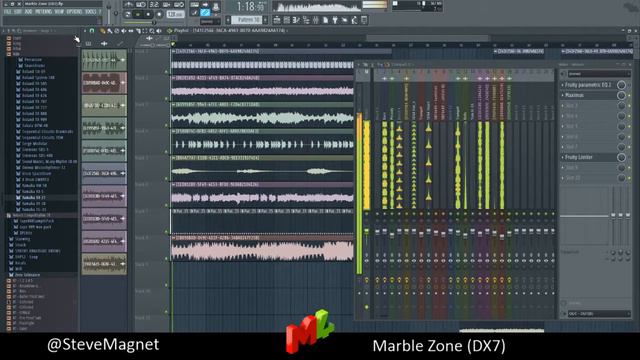Open Fruity Limiter slot arrow menu
Image resolution: width=640 pixels, height=360 pixels.
562,157
